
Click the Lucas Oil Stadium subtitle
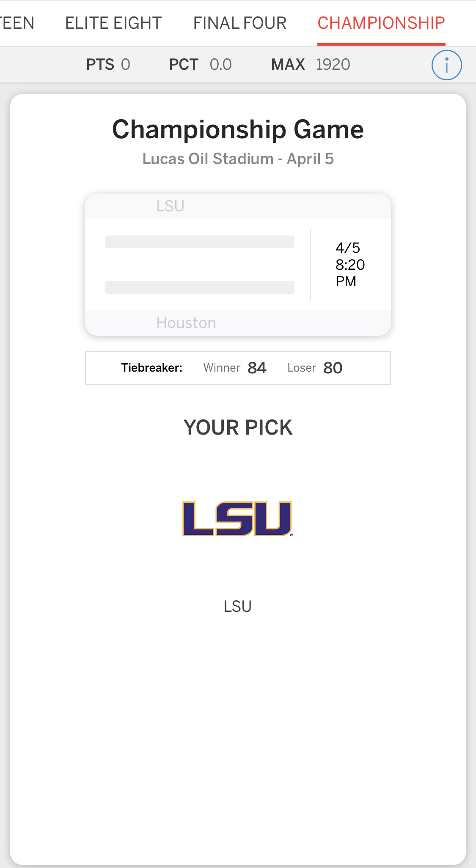238,159
